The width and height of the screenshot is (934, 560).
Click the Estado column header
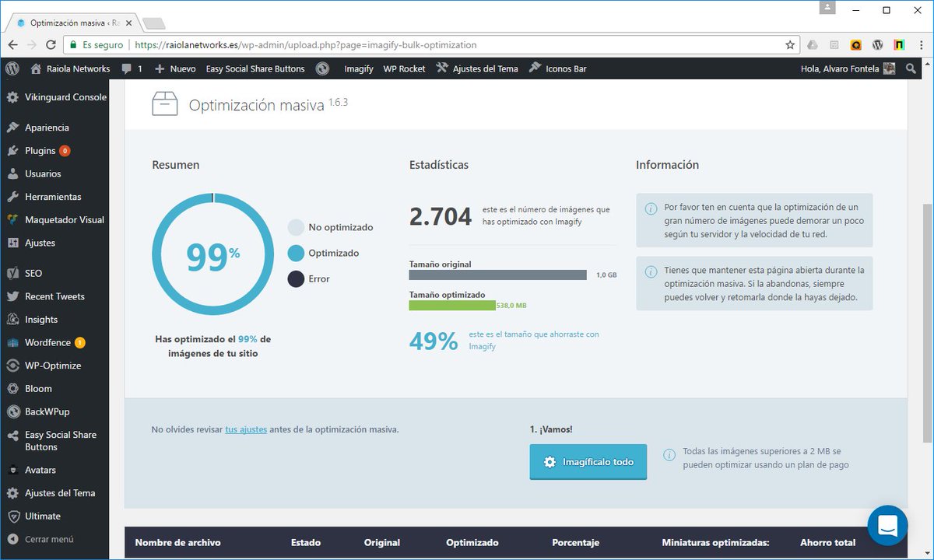(306, 542)
